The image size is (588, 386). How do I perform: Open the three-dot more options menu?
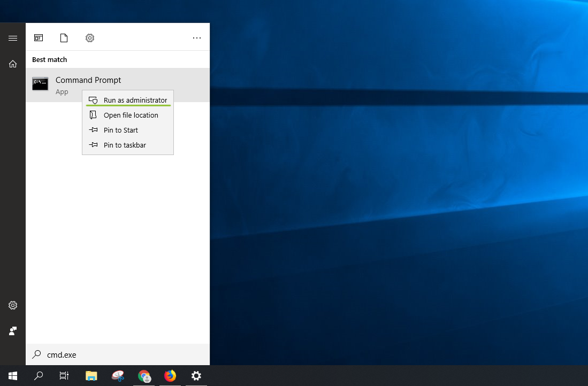[x=197, y=38]
